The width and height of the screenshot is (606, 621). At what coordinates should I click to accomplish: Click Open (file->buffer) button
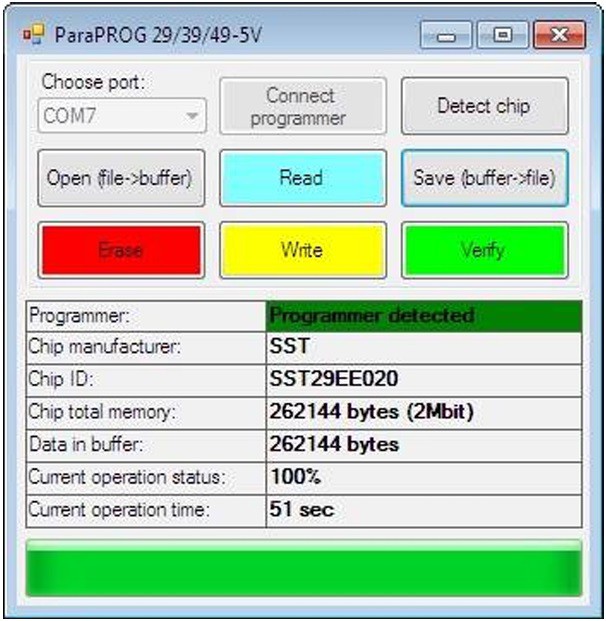(120, 178)
